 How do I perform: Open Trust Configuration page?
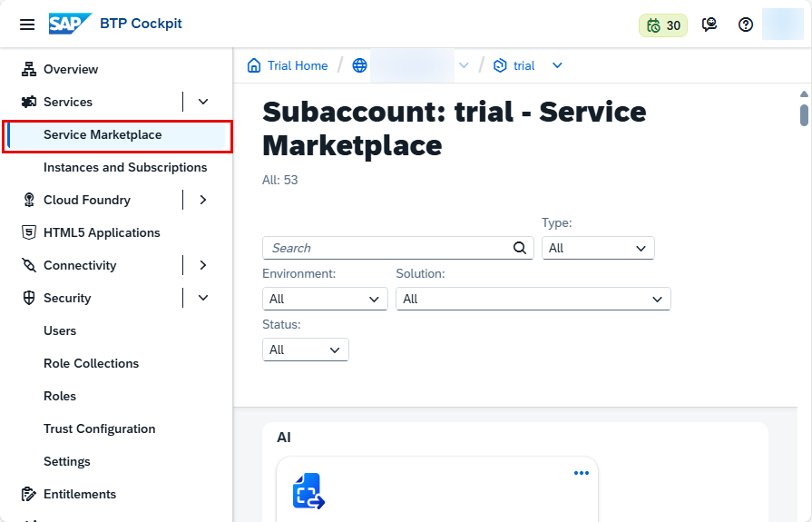pos(100,428)
